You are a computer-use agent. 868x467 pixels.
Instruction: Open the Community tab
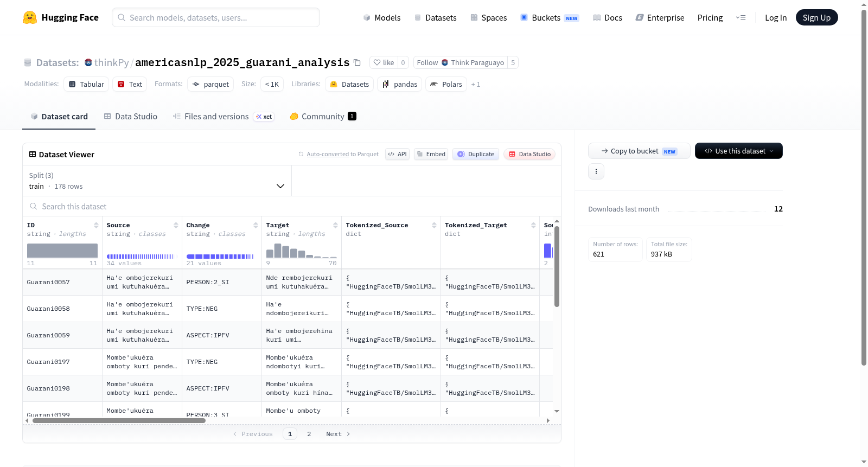click(323, 116)
